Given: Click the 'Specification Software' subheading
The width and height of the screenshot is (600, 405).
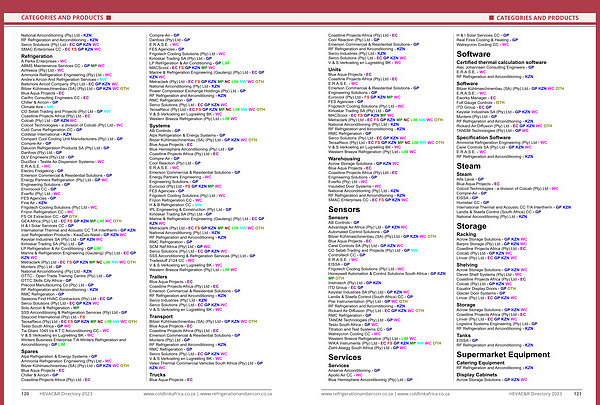Looking at the screenshot, I should tap(483, 137).
